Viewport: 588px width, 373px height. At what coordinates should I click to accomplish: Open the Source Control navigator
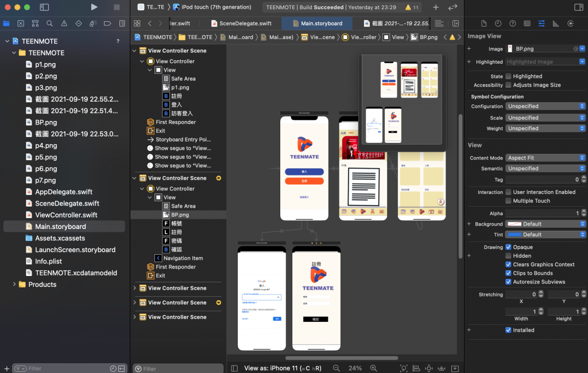[21, 24]
